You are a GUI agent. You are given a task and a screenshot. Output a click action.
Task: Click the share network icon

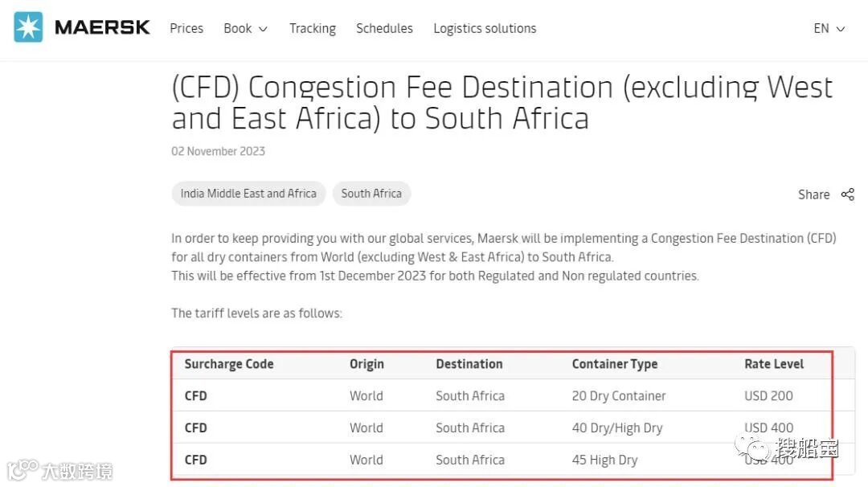847,194
